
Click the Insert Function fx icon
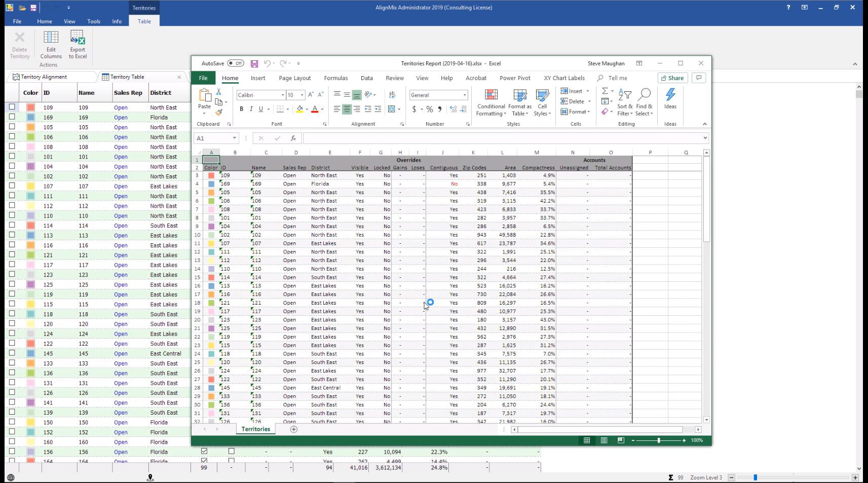point(293,138)
